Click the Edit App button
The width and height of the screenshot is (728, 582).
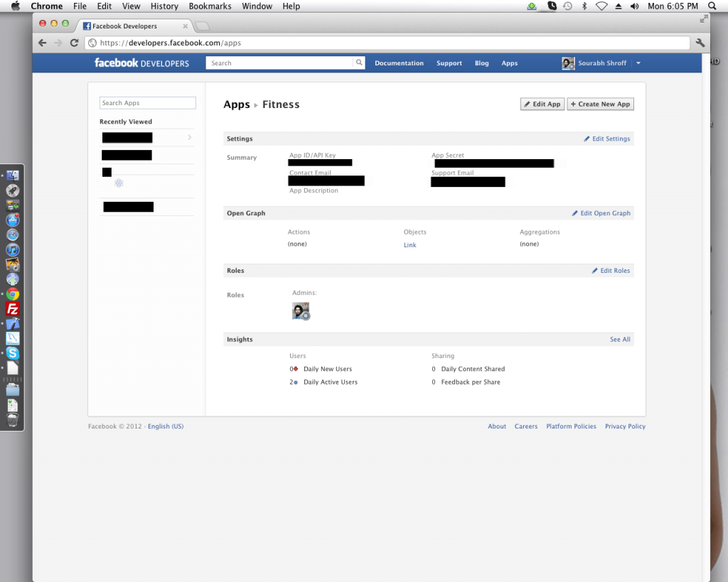pyautogui.click(x=542, y=104)
